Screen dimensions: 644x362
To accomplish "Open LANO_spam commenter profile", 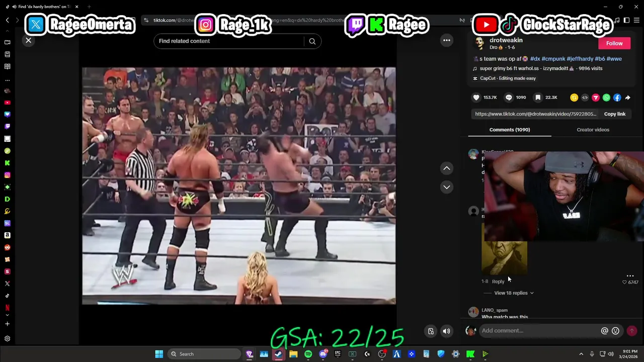I will point(495,310).
